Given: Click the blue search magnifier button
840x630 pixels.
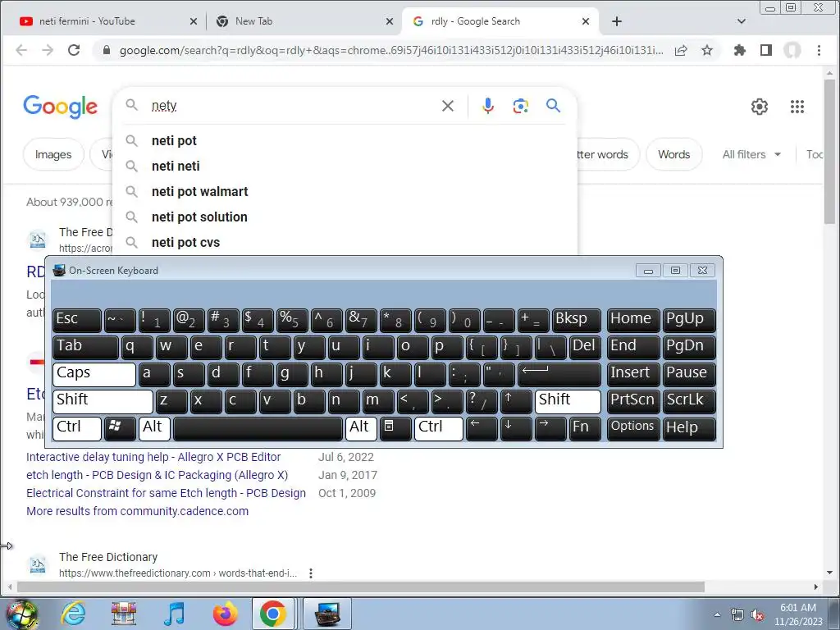Looking at the screenshot, I should [x=554, y=106].
